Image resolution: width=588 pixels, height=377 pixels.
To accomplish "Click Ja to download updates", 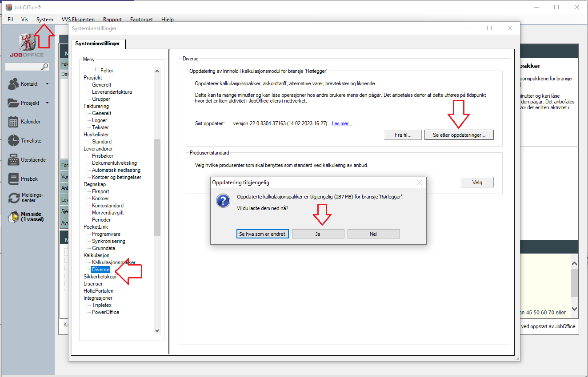I will click(318, 234).
